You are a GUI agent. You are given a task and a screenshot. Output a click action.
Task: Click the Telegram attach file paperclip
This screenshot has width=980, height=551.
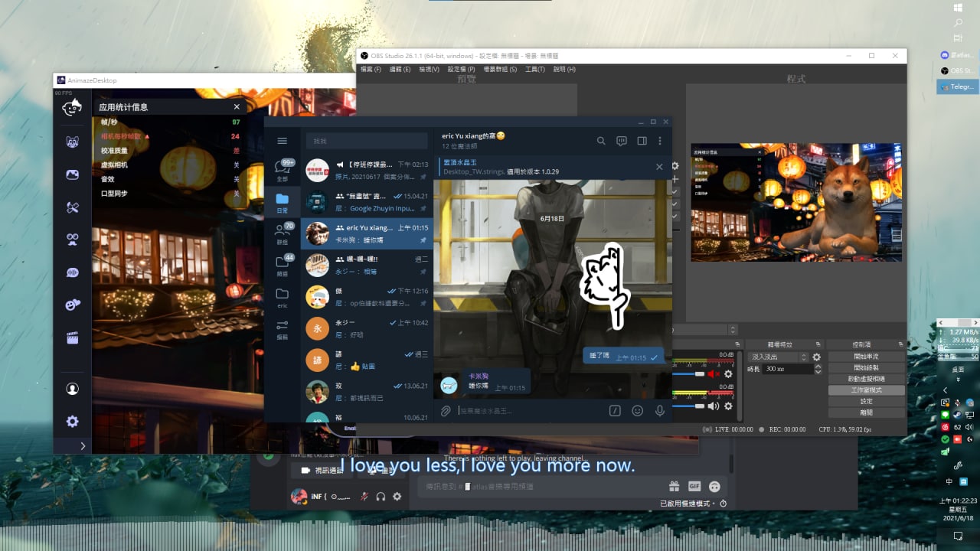(446, 411)
